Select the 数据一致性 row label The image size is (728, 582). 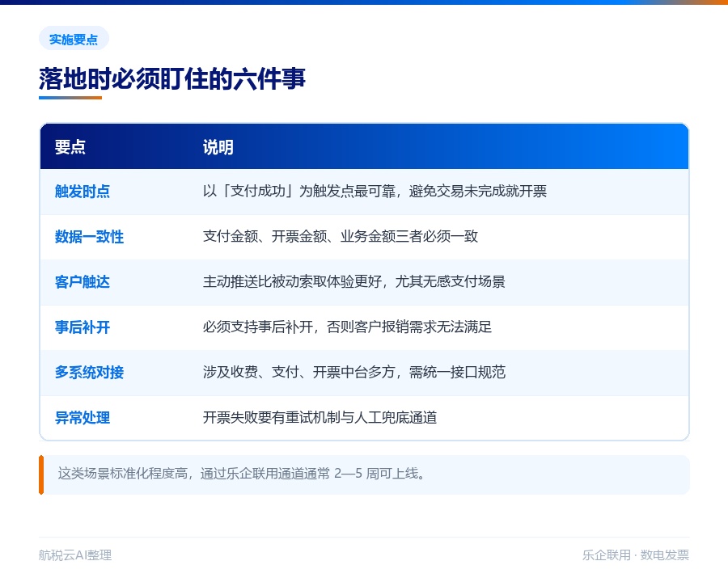point(89,237)
